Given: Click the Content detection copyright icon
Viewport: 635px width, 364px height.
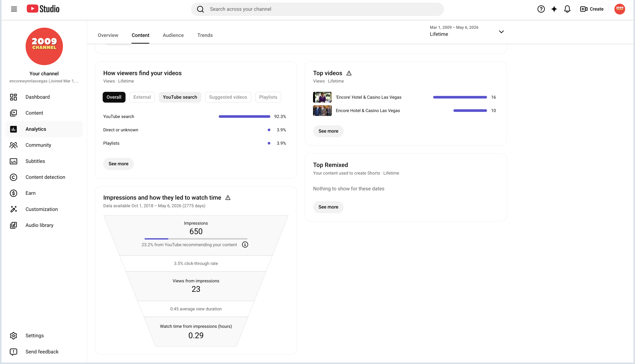Looking at the screenshot, I should point(14,177).
